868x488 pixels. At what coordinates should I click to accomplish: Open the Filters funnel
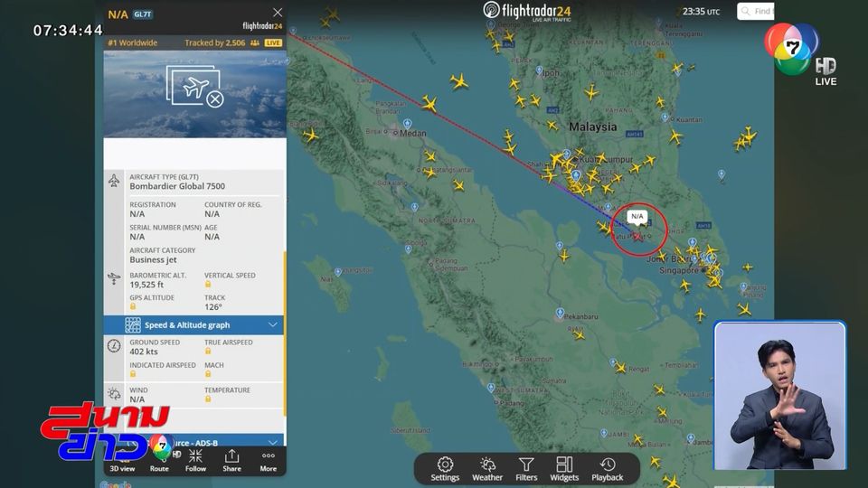(x=526, y=469)
